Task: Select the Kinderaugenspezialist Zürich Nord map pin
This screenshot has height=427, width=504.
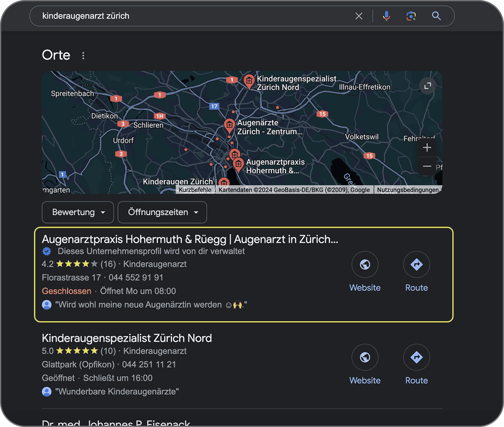Action: pyautogui.click(x=249, y=81)
